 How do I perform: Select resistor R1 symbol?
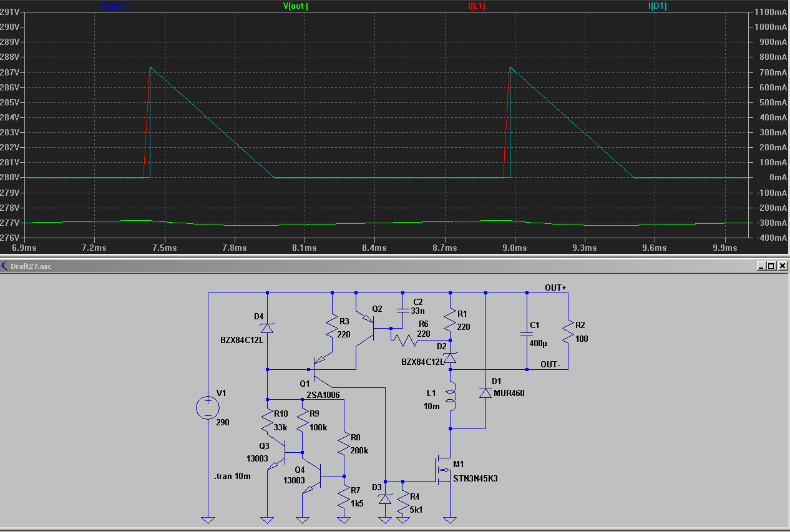click(x=450, y=321)
